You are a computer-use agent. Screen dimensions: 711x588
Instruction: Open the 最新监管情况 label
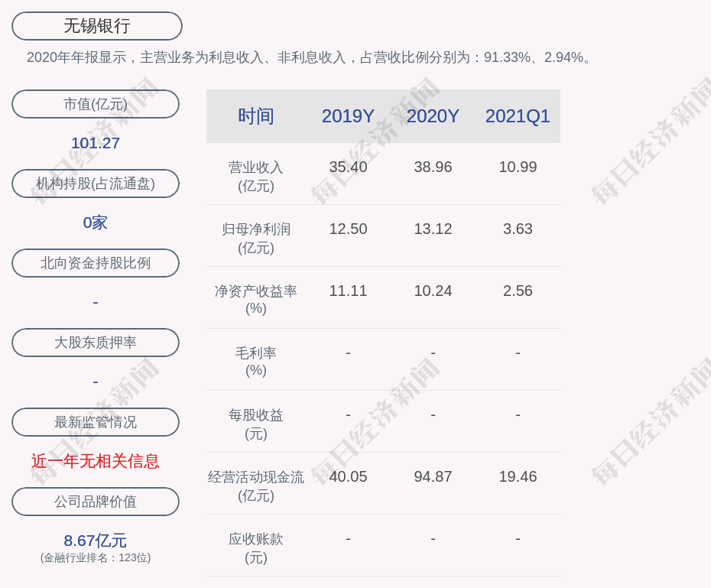pos(96,422)
